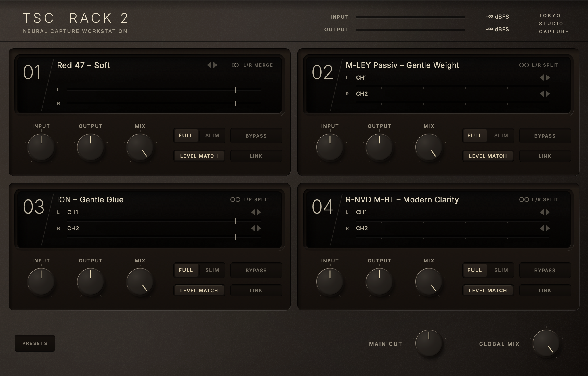Enable BYPASS on slot 01
Screen dimensions: 588x376
[x=256, y=136]
